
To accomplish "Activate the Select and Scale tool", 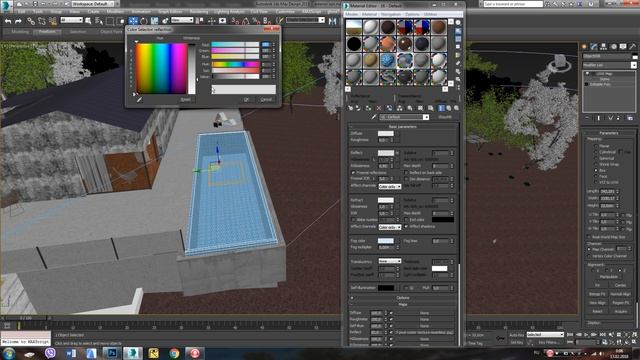I will click(154, 21).
